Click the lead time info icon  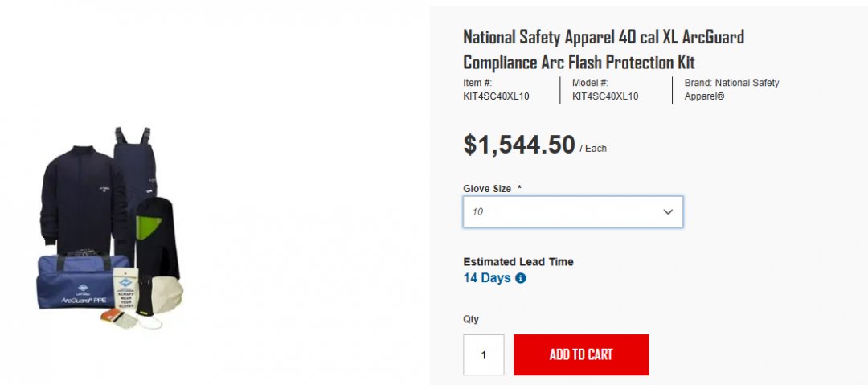pyautogui.click(x=521, y=278)
